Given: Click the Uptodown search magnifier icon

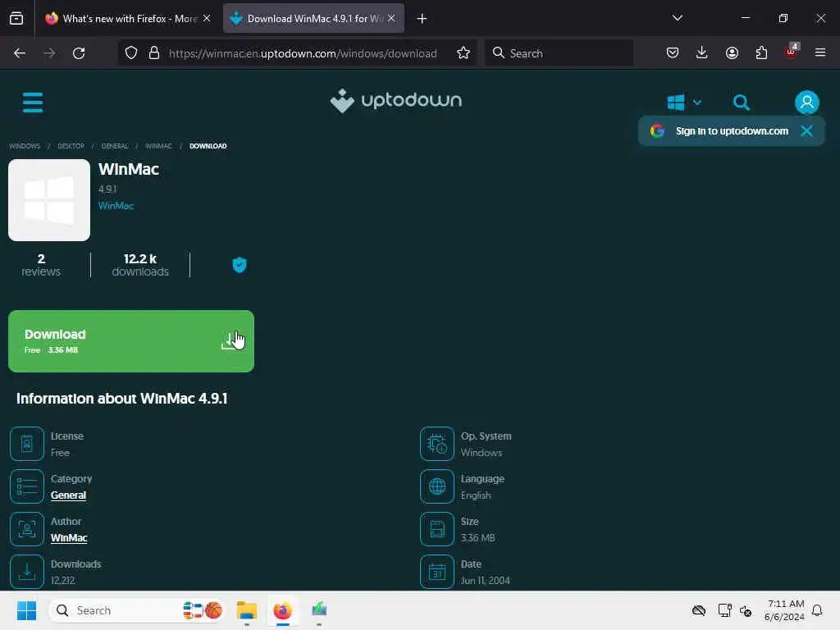Looking at the screenshot, I should tap(742, 103).
